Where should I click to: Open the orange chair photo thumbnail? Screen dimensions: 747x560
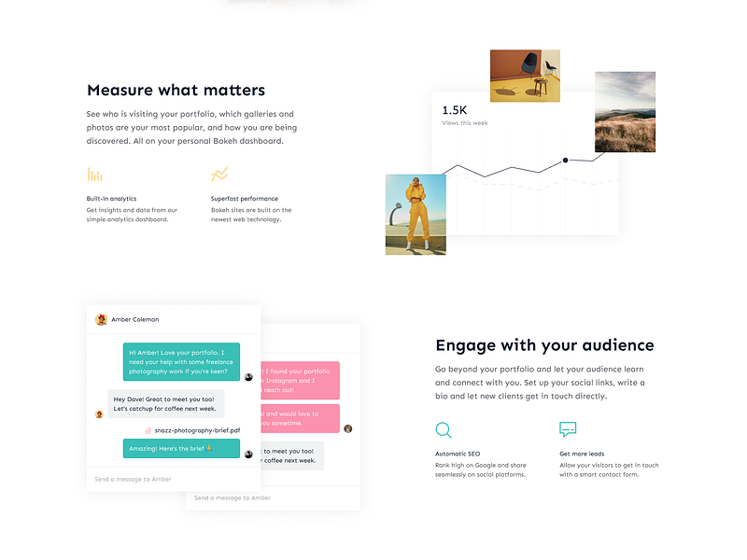click(x=525, y=76)
